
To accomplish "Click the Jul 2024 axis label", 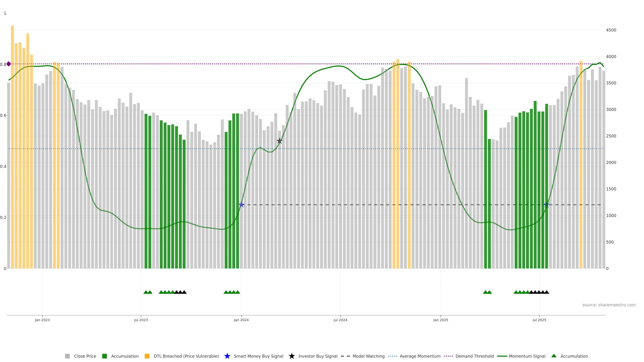I will coord(340,320).
